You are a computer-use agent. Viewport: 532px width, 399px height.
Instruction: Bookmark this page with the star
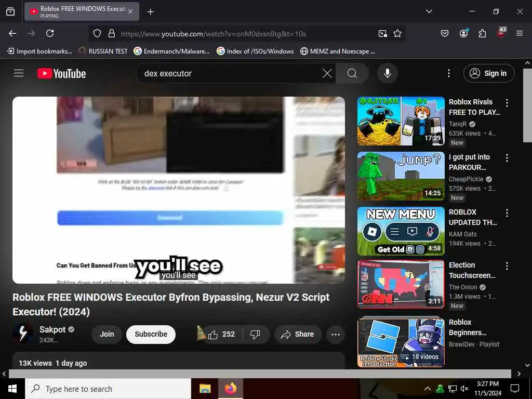397,34
